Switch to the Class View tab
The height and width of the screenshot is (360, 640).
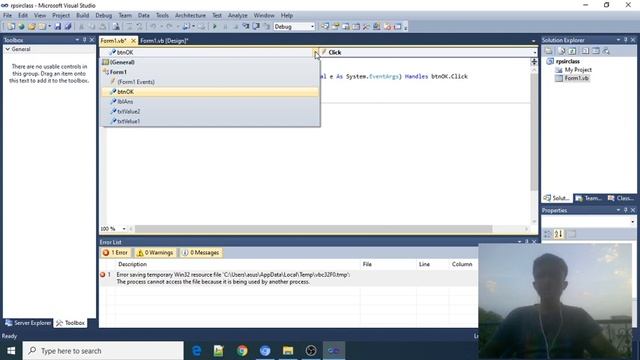click(621, 198)
